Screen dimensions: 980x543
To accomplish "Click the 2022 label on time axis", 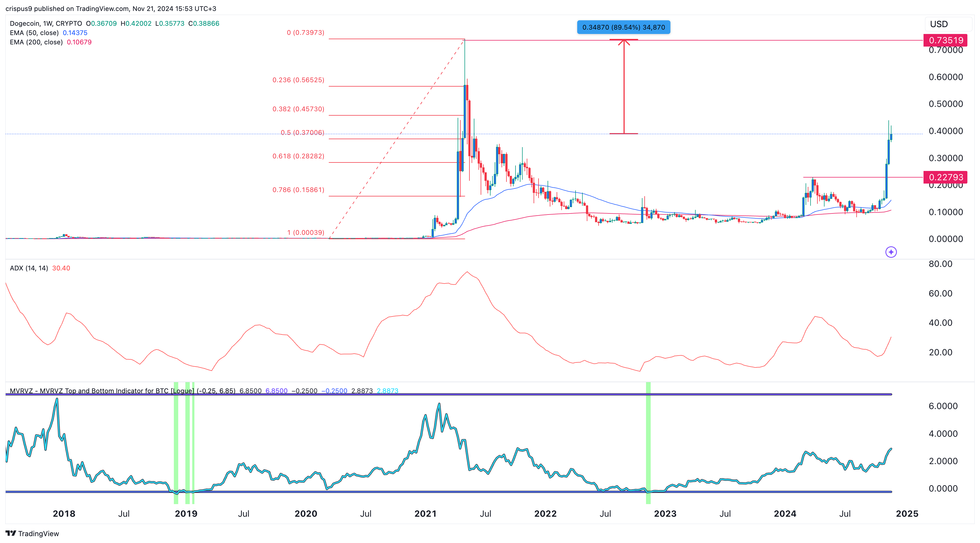I will click(545, 514).
